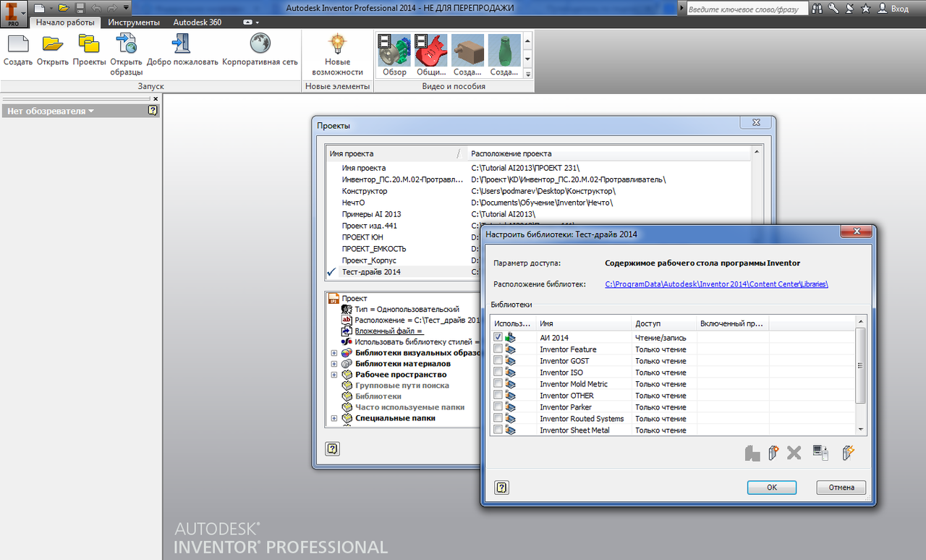Screen dimensions: 926x560
Task: Open the New document dropdown arrow
Action: 50,8
